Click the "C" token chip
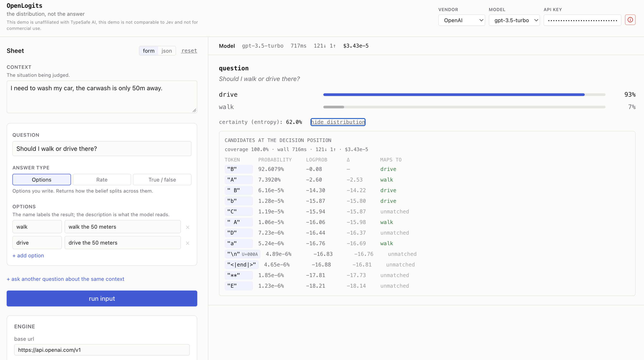The width and height of the screenshot is (644, 360). tap(239, 211)
